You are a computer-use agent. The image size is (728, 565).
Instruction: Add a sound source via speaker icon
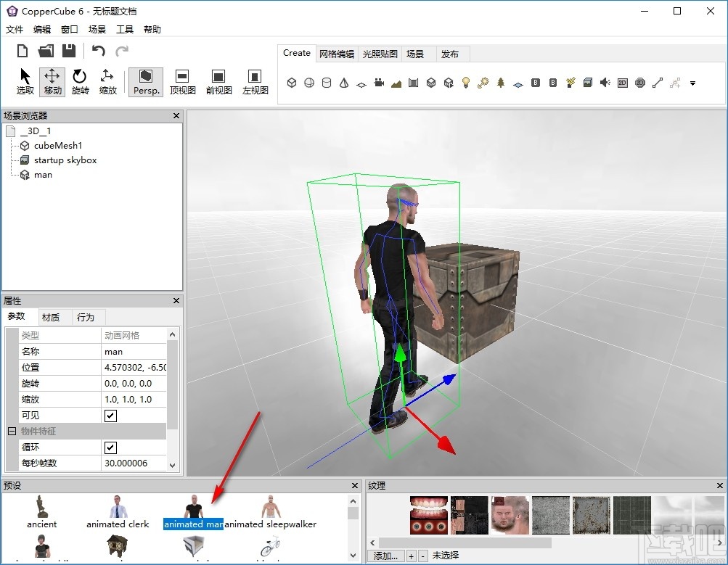(x=604, y=83)
